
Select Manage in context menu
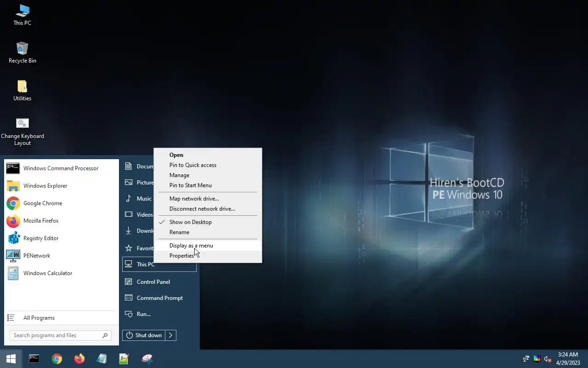click(208, 175)
